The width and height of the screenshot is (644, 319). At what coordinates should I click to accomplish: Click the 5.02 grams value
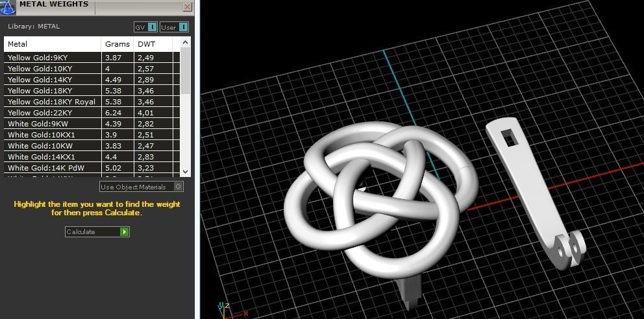(x=114, y=169)
